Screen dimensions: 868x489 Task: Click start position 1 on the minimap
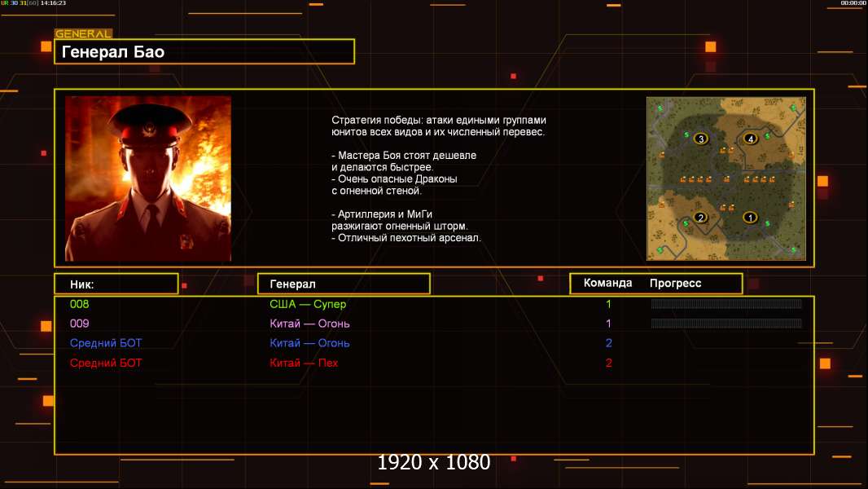click(750, 218)
